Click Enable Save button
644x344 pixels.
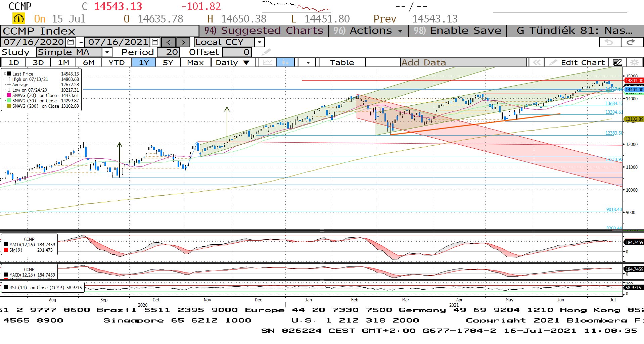pyautogui.click(x=457, y=31)
